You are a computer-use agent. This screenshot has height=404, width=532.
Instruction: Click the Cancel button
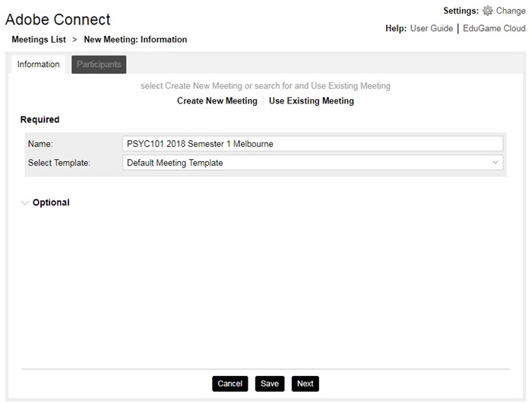[230, 383]
